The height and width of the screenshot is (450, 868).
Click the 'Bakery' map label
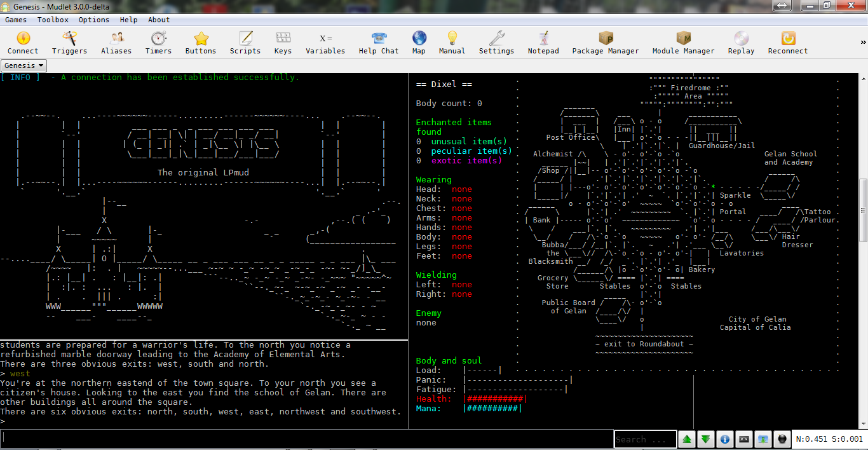click(x=702, y=269)
